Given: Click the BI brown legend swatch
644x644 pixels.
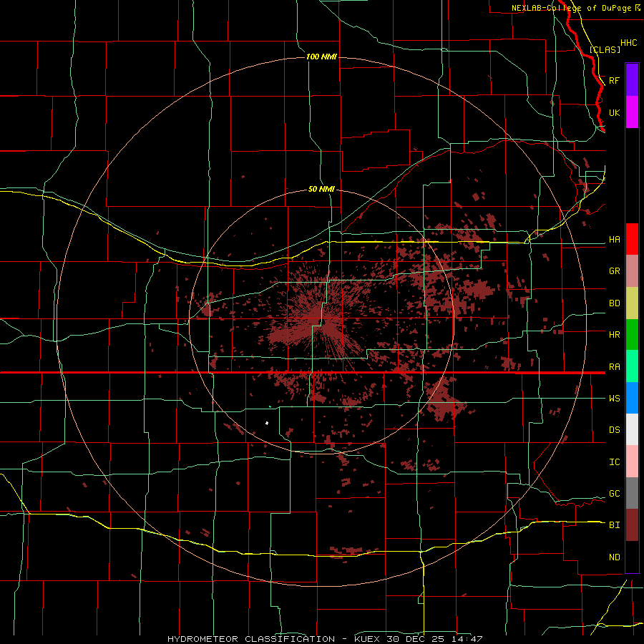Looking at the screenshot, I should pos(632,525).
